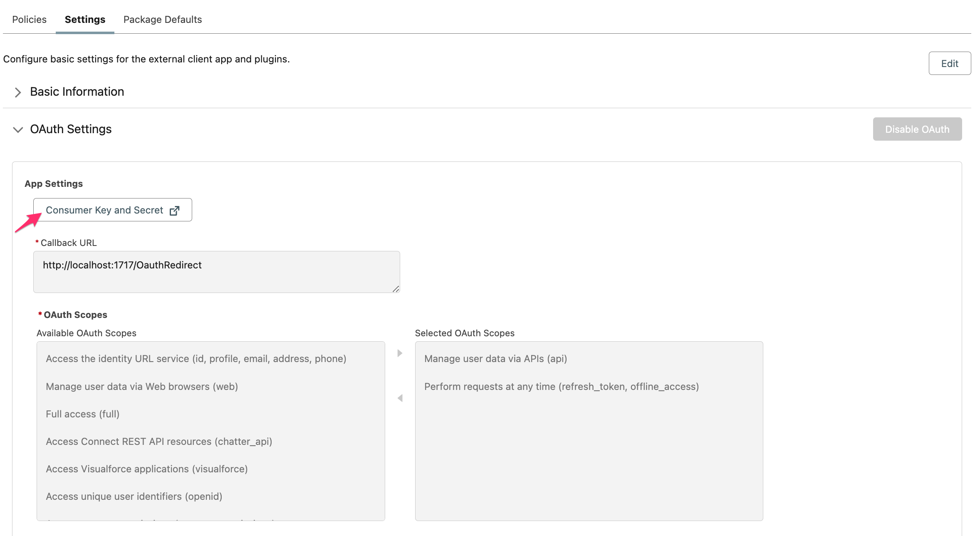Viewport: 980px width, 536px height.
Task: Click inside the Callback URL field
Action: (x=216, y=270)
